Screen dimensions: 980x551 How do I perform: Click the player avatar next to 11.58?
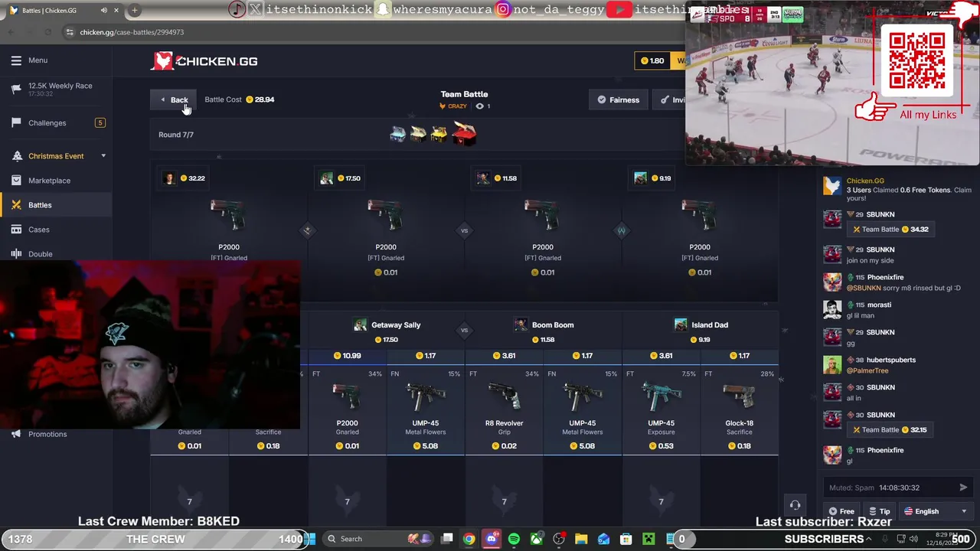[483, 178]
